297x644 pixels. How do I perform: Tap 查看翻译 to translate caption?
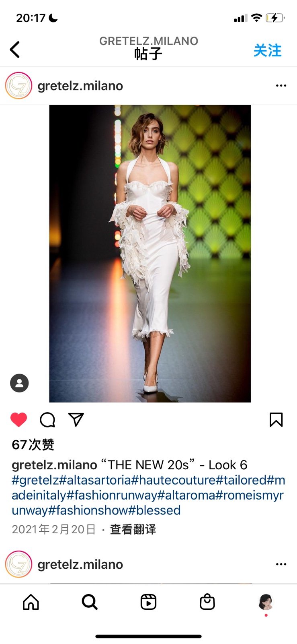(133, 529)
